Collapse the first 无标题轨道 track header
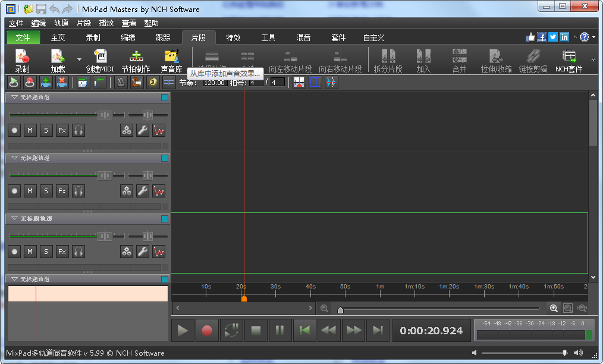 tap(14, 97)
